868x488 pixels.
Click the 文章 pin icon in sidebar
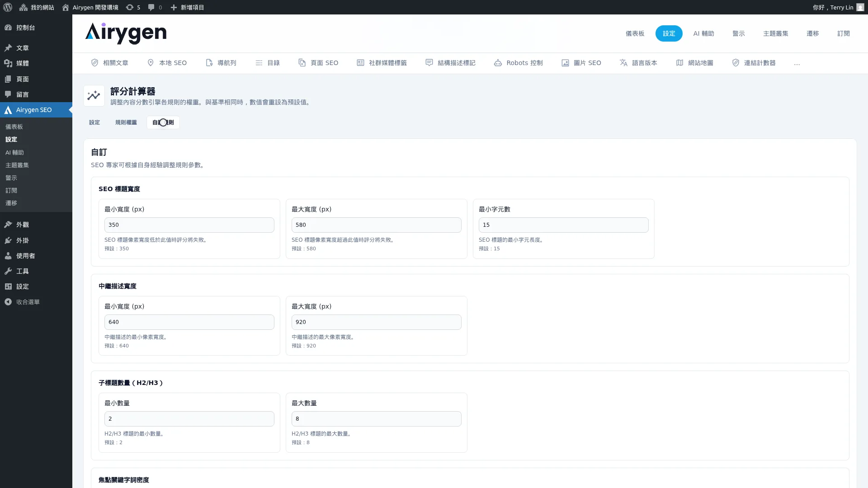[x=8, y=48]
